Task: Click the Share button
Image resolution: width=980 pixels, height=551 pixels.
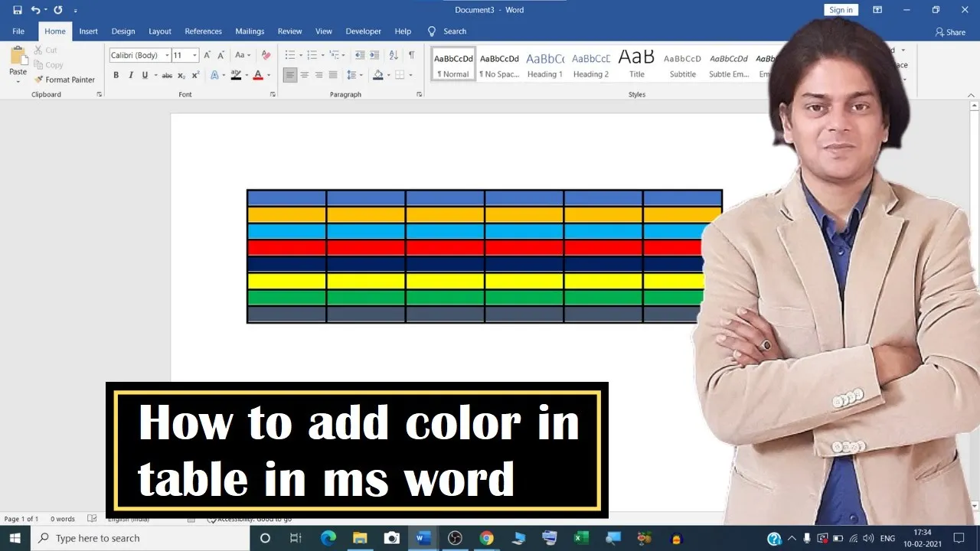Action: click(x=950, y=32)
